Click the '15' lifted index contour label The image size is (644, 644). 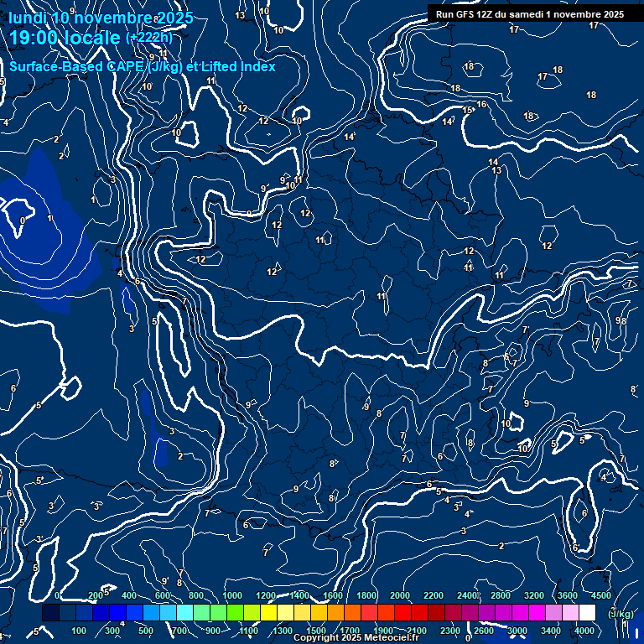point(467,110)
